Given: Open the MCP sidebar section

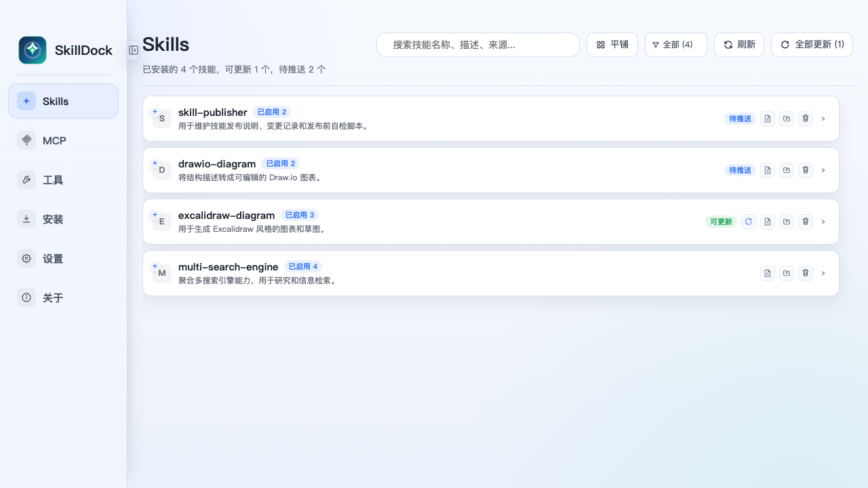Looking at the screenshot, I should click(63, 140).
